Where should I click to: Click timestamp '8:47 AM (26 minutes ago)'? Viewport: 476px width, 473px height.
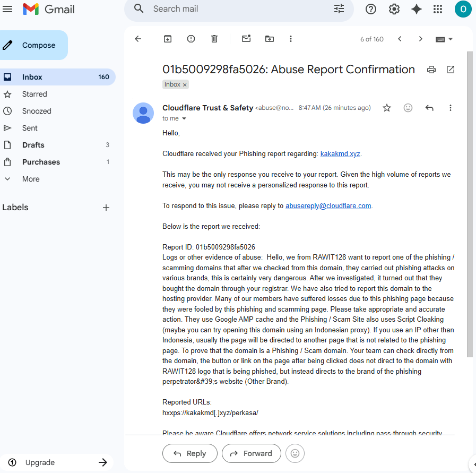[334, 108]
